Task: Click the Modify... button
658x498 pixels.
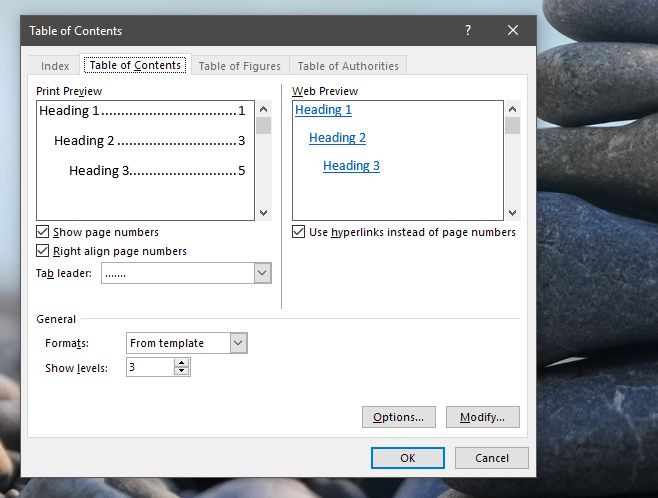Action: [483, 417]
